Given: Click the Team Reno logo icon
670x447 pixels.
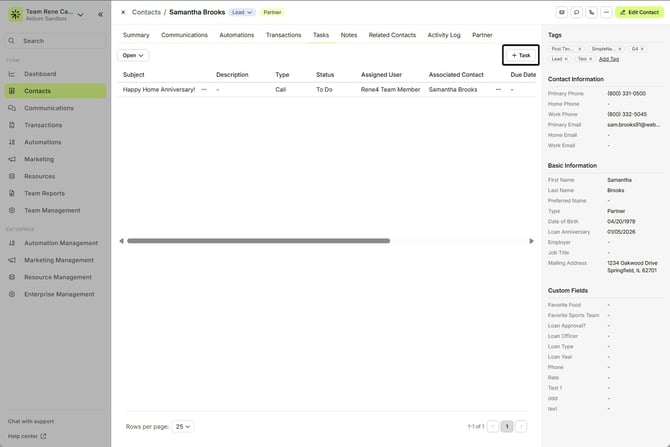Looking at the screenshot, I should click(15, 15).
